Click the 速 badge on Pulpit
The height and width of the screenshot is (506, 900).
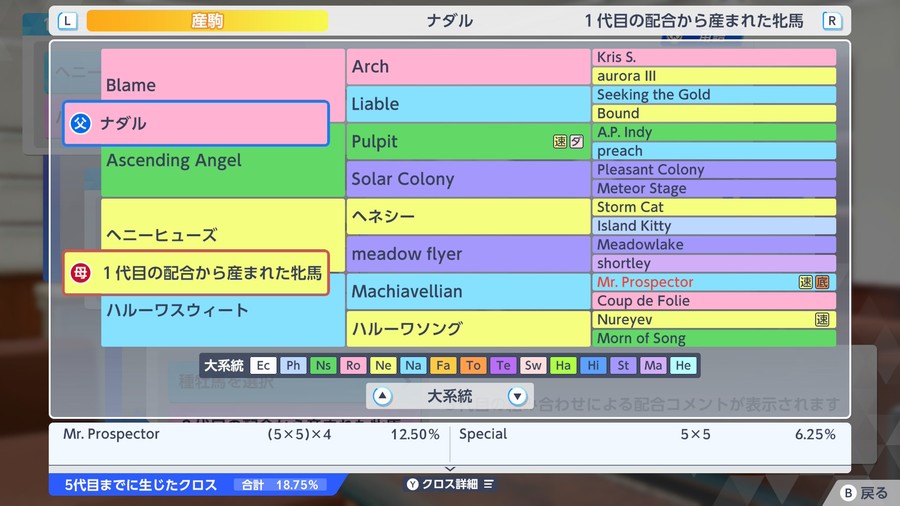(560, 142)
